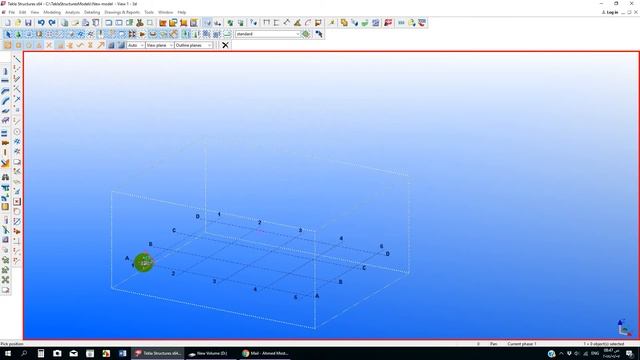Select the Measure angle tool
This screenshot has width=640, height=360.
(x=297, y=23)
